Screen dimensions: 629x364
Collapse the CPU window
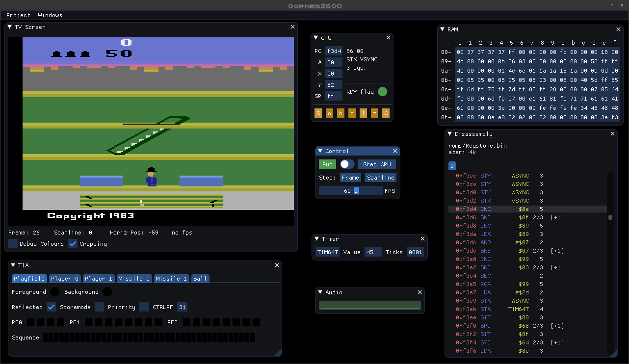tap(316, 38)
